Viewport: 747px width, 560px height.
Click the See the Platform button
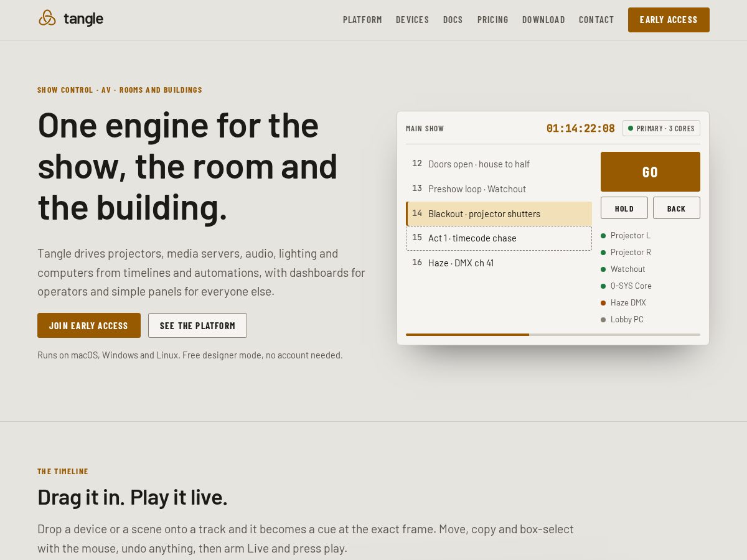click(x=197, y=325)
